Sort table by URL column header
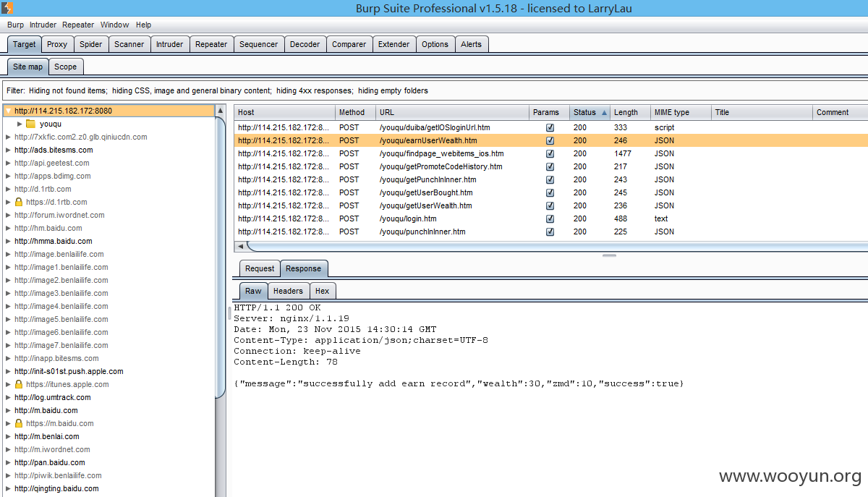The width and height of the screenshot is (868, 497). 452,112
